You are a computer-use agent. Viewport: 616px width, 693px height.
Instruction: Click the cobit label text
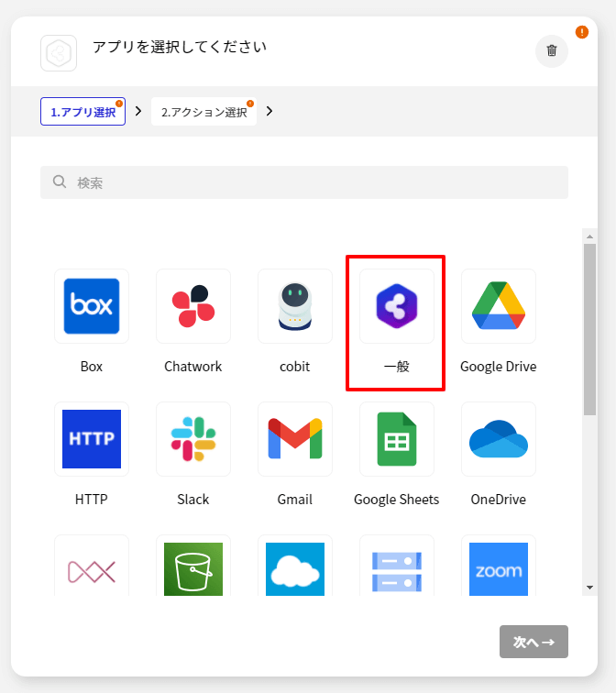click(x=295, y=367)
